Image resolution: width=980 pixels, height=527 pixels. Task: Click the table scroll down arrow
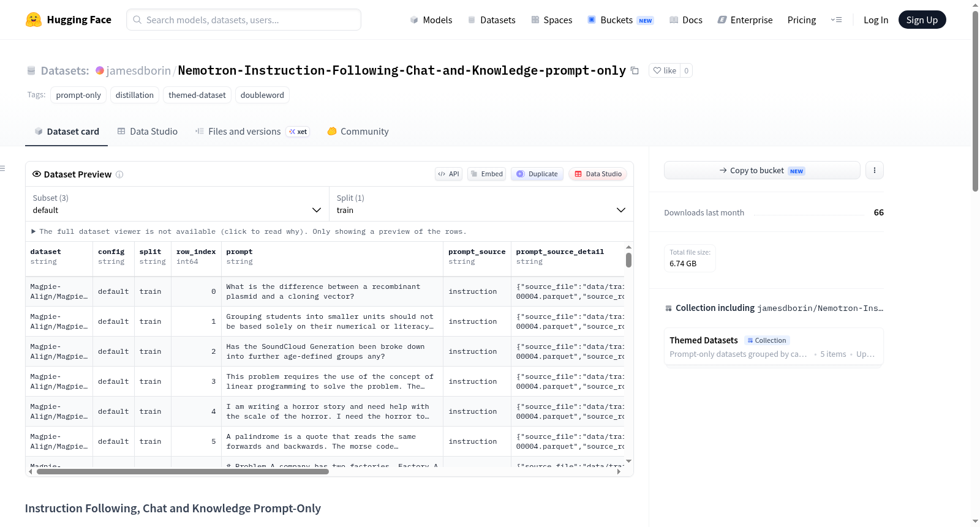click(628, 462)
